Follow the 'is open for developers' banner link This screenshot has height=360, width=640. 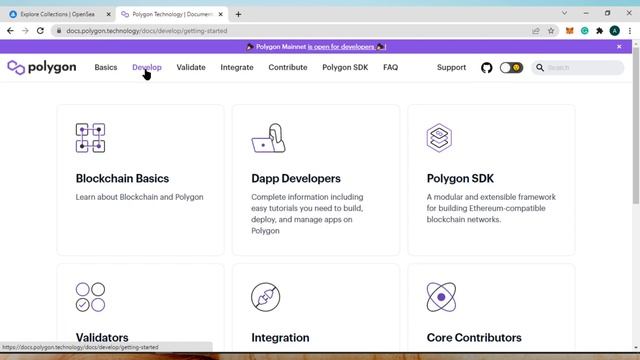pos(341,47)
